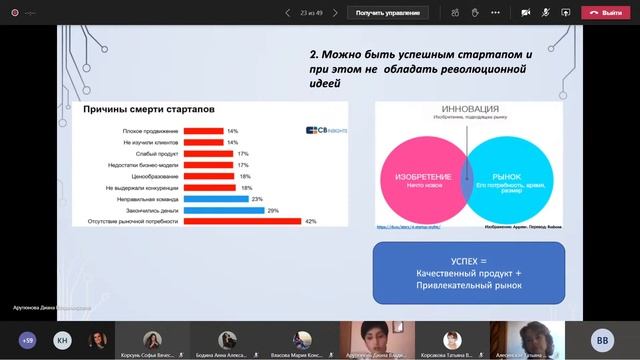Select Корсакова Татьяна participant tile
640x360 pixels.
click(452, 340)
